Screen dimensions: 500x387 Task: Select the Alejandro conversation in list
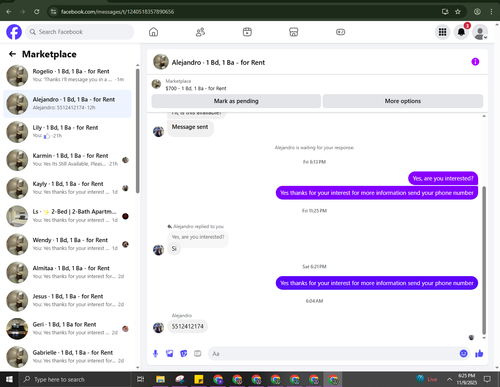click(67, 104)
